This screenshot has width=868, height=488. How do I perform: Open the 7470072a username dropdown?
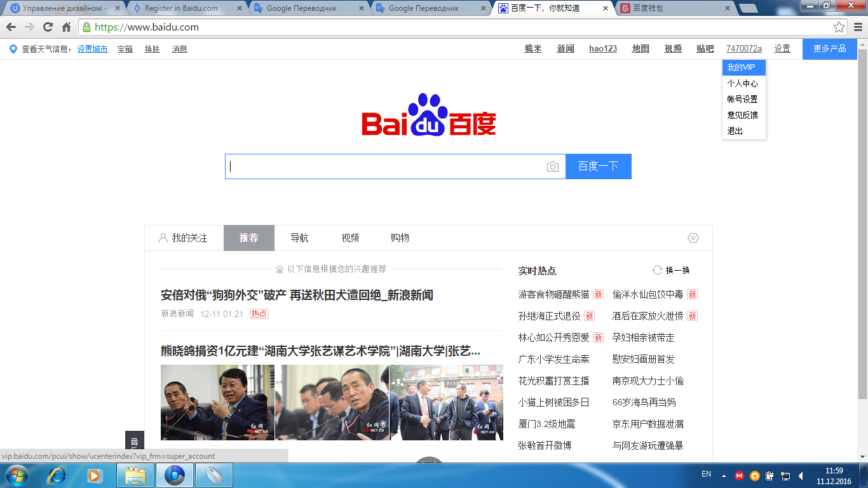click(744, 49)
